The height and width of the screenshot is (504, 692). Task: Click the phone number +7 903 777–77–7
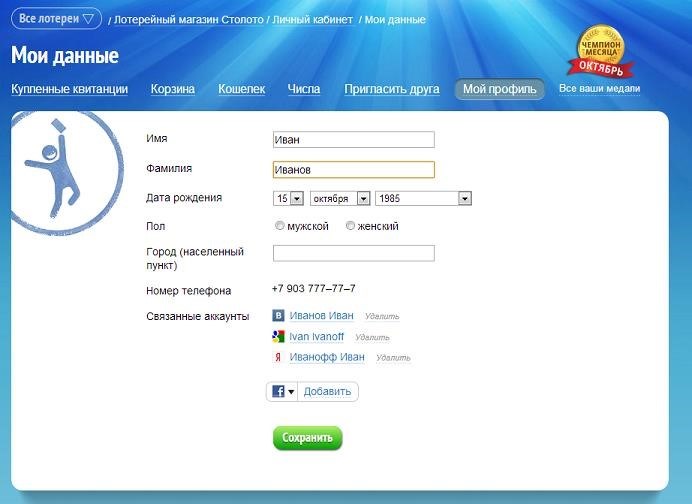click(314, 289)
